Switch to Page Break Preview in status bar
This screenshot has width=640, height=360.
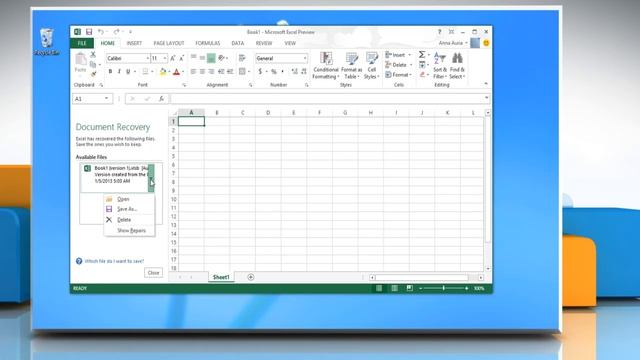(x=409, y=289)
